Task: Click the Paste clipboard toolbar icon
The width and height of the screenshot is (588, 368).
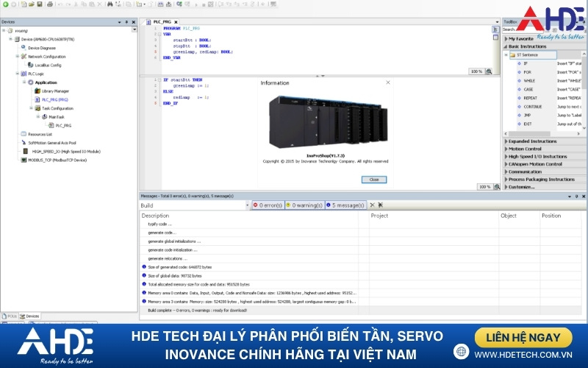Action: (x=91, y=4)
